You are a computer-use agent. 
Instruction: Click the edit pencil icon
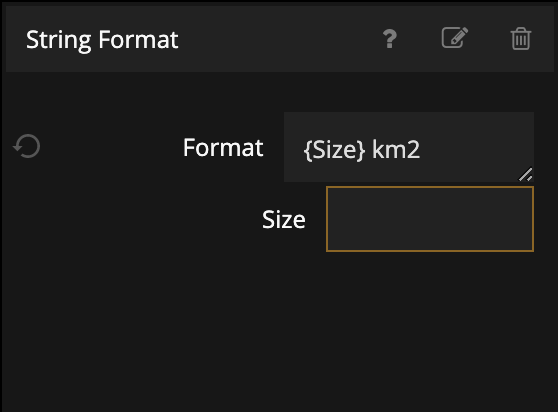(455, 37)
